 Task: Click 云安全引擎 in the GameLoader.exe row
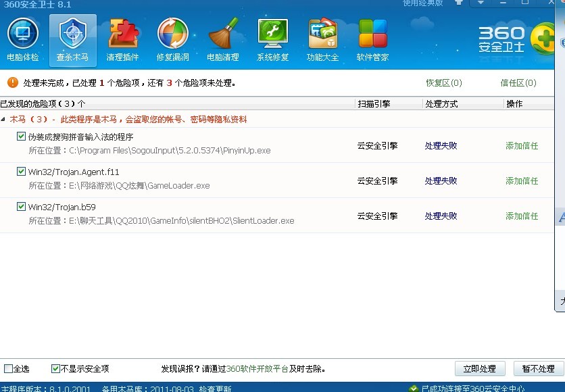(x=377, y=181)
